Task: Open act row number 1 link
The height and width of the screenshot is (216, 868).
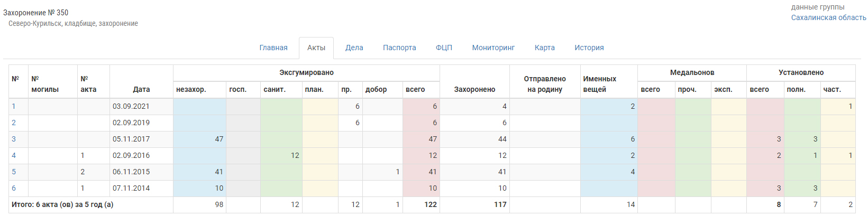Action: tap(14, 106)
